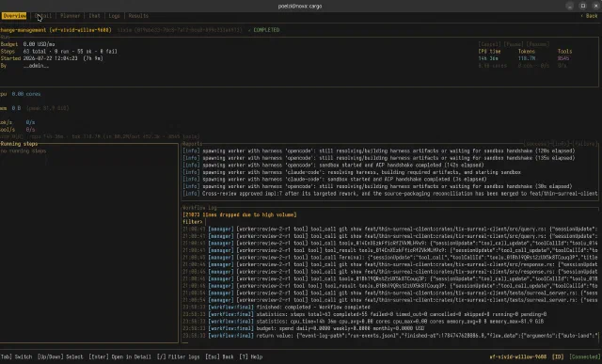Screen dimensions: 602x364
Task: Click the cpu 0.00 cores gauge line
Action: click(x=21, y=94)
